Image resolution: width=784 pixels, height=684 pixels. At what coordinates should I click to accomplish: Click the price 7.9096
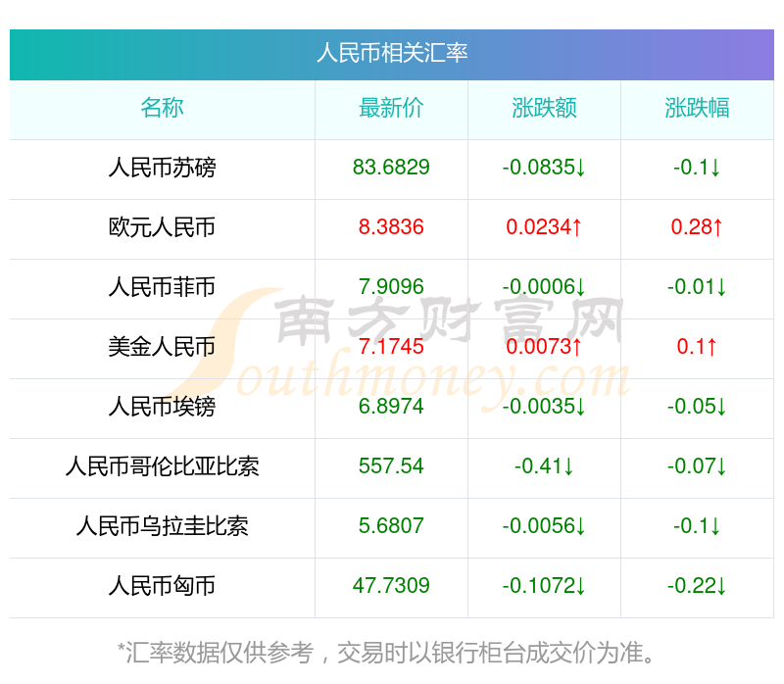(391, 287)
